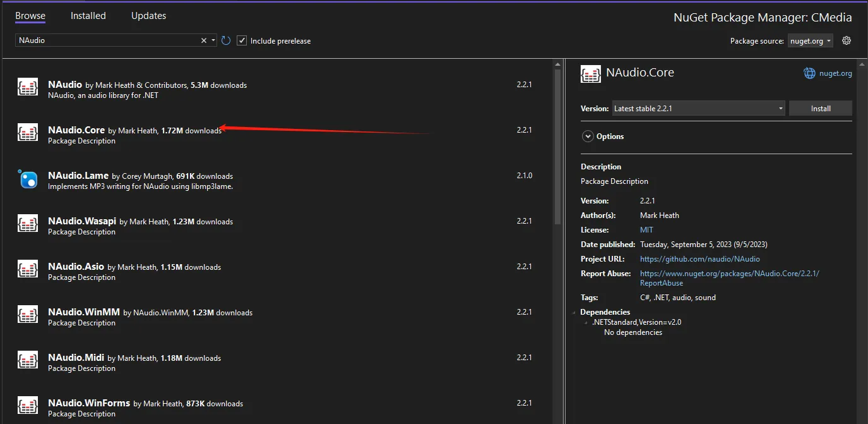Screen dimensions: 868x424
Task: Select the NAudio.Wasapi row title
Action: click(x=82, y=221)
